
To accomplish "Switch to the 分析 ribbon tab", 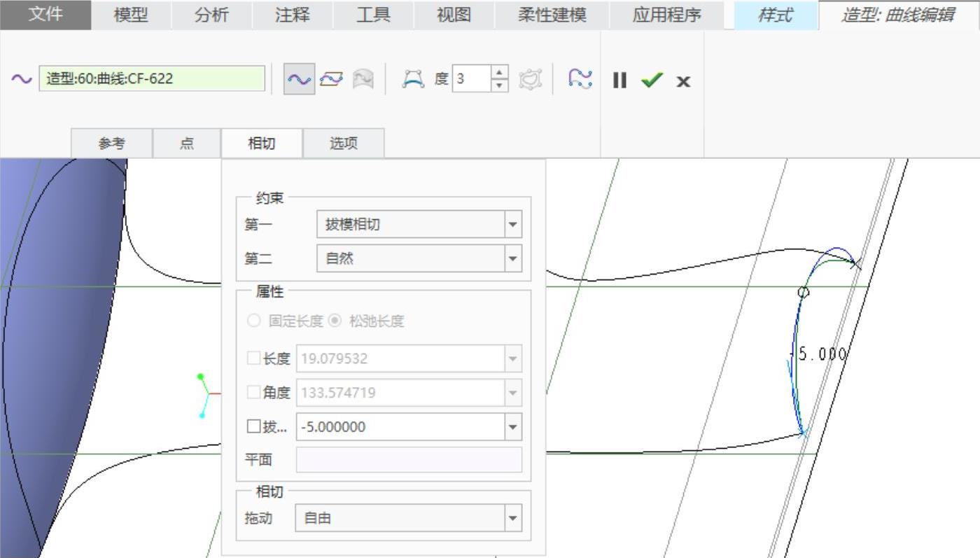I will click(x=211, y=15).
